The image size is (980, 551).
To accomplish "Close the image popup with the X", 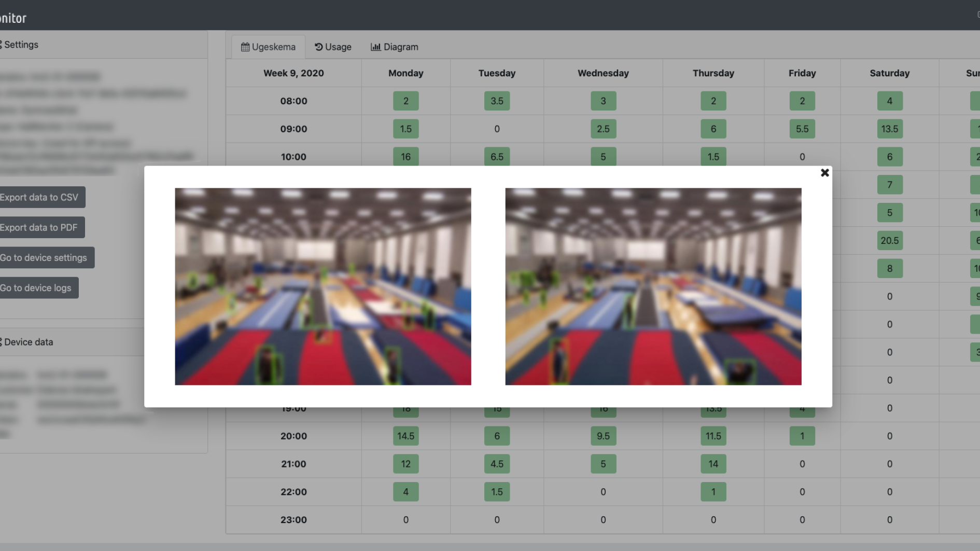I will [824, 173].
